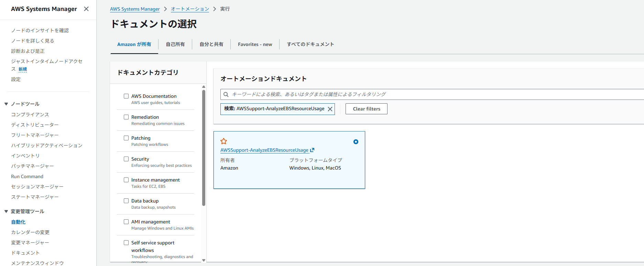Check the Patching category
This screenshot has width=644, height=266.
(x=126, y=138)
